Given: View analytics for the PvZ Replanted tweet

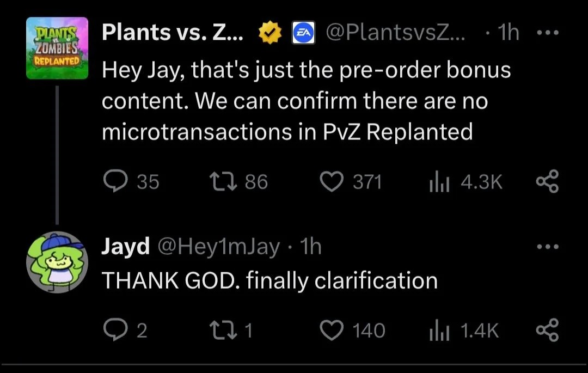Looking at the screenshot, I should click(438, 182).
